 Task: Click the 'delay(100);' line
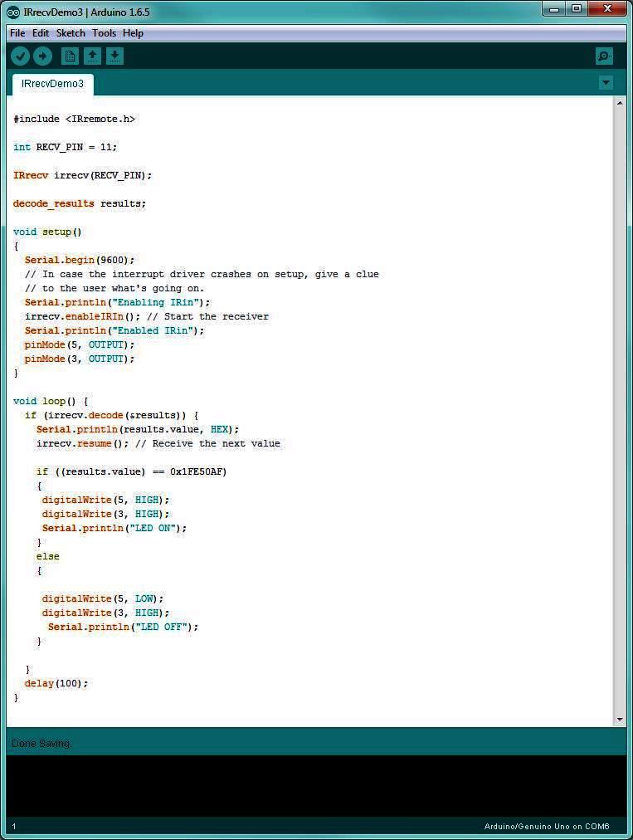[56, 684]
